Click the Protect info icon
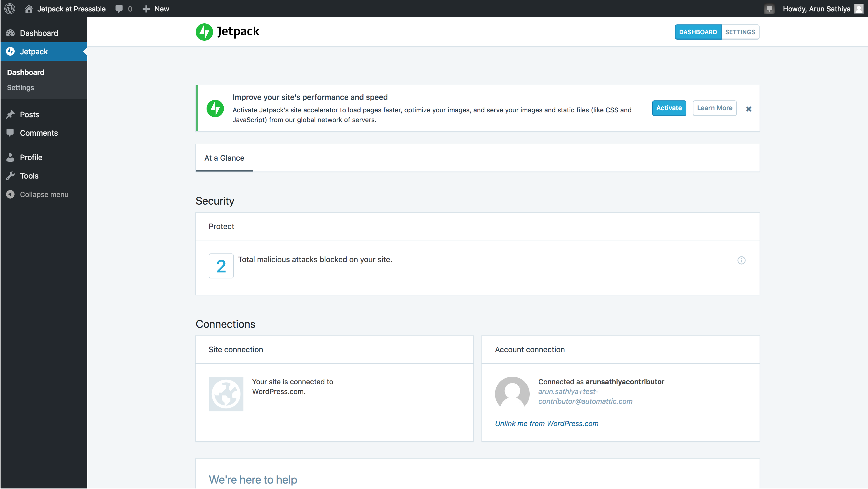This screenshot has width=868, height=489. click(741, 260)
